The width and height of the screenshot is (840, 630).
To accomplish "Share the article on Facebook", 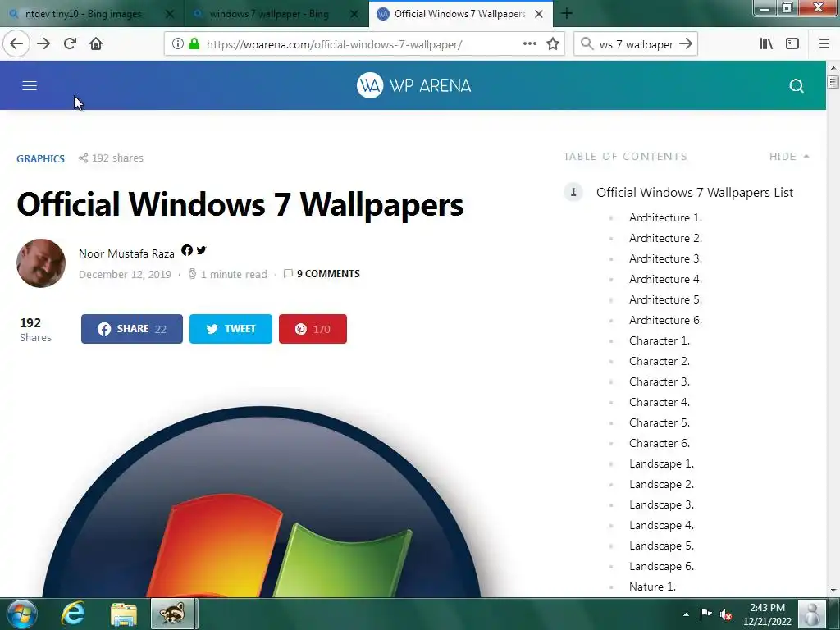I will (132, 329).
